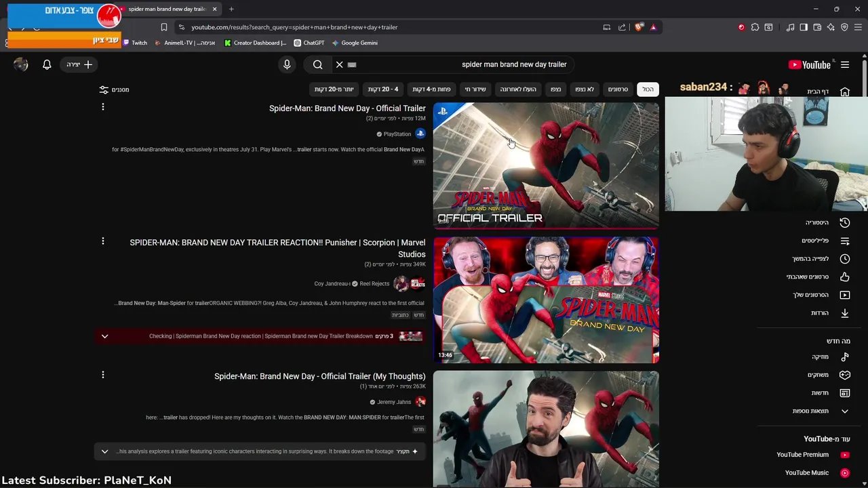Screen dimensions: 868x488
Task: Open a new browser tab with plus
Action: point(231,9)
